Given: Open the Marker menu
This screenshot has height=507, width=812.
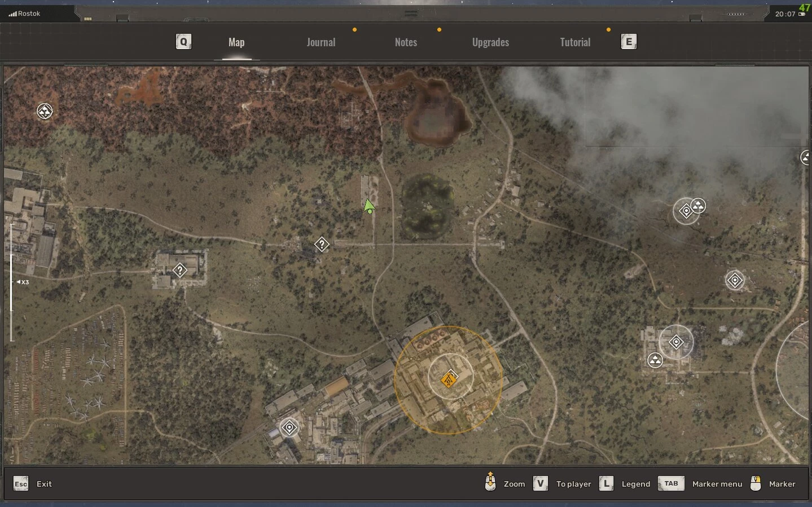Looking at the screenshot, I should tap(700, 484).
